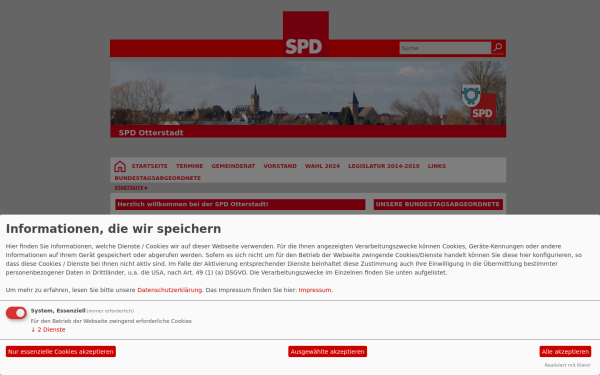Open the home icon in navigation
This screenshot has width=600, height=375.
(120, 166)
